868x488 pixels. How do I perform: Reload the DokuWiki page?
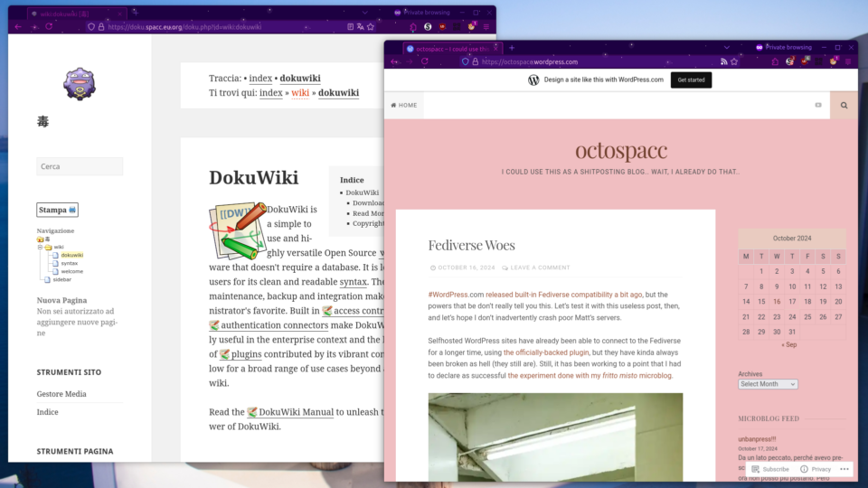point(49,26)
